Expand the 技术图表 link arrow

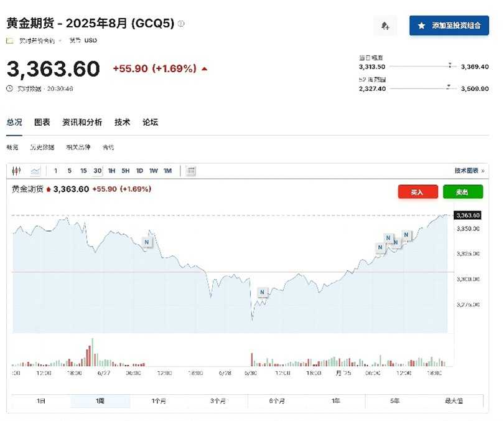coord(483,171)
